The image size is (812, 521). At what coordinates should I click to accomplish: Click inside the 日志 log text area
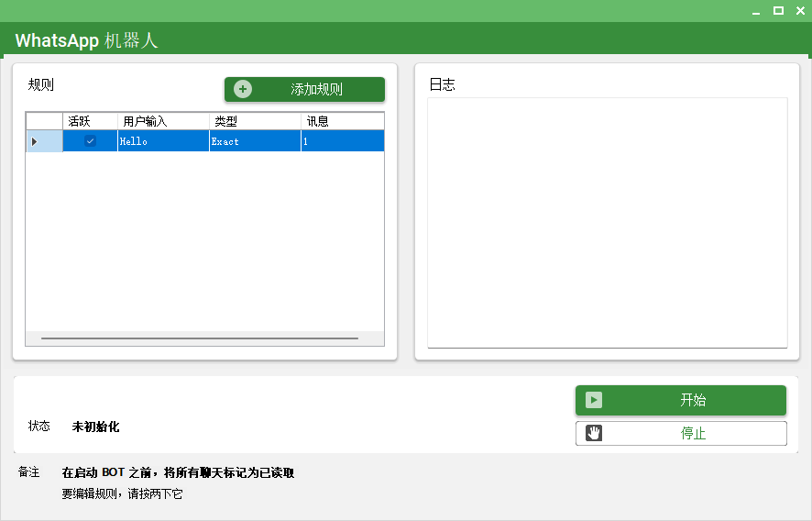(x=608, y=223)
